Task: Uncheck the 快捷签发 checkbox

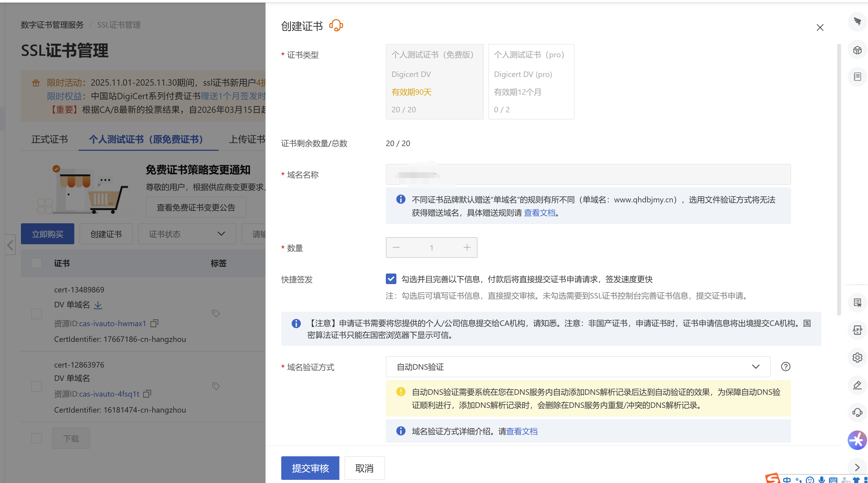Action: pos(391,279)
